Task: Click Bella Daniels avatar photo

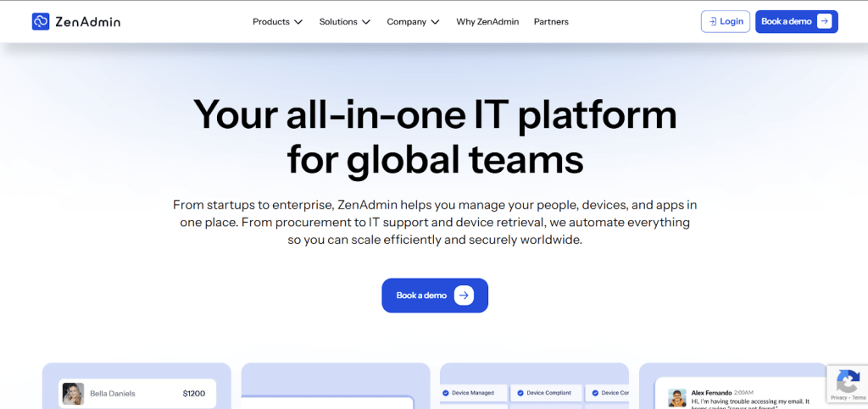Action: pyautogui.click(x=73, y=394)
